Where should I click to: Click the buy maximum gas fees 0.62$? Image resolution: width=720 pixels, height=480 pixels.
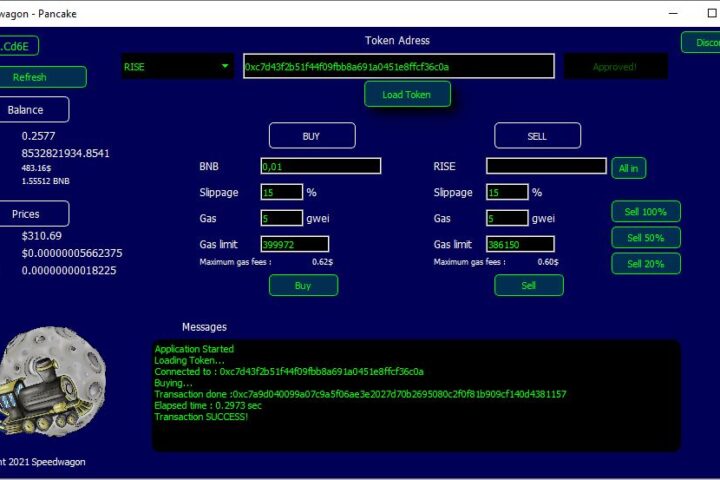(x=322, y=262)
